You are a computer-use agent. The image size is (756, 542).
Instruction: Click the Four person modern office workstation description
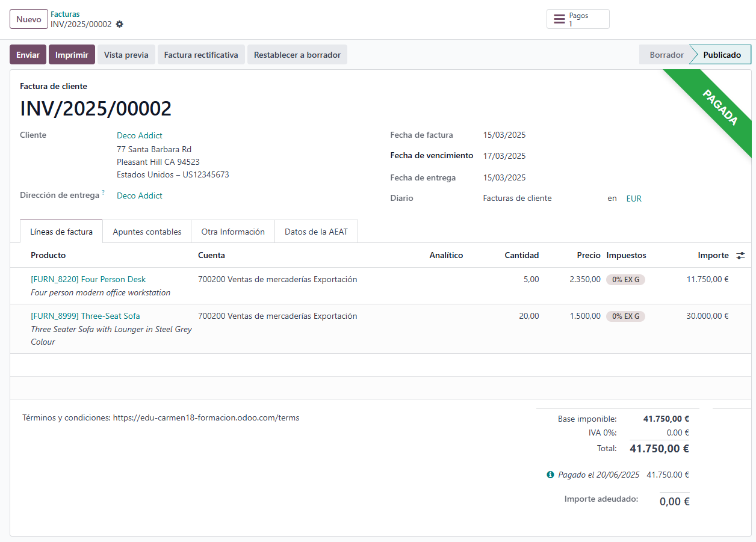101,292
